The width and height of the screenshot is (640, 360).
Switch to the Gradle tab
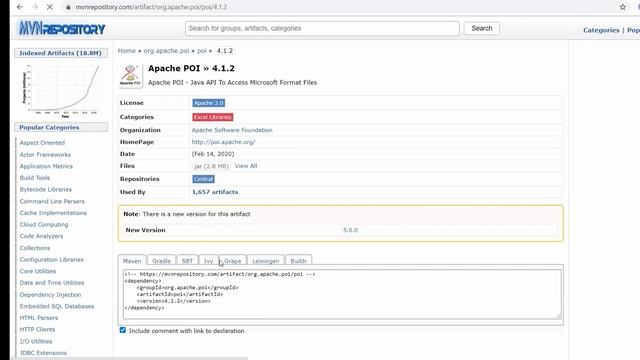[x=161, y=261]
